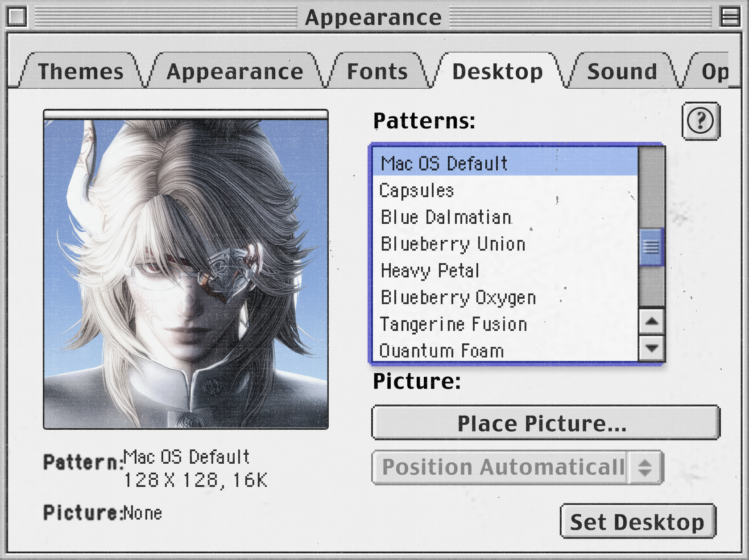Click the window close box in title bar

(x=17, y=17)
